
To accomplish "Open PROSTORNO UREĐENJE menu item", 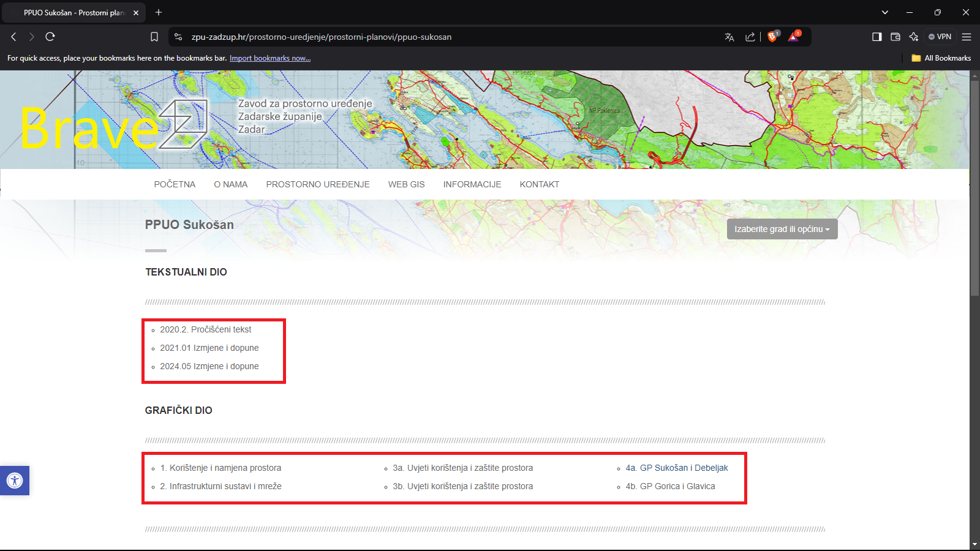I will pos(317,184).
